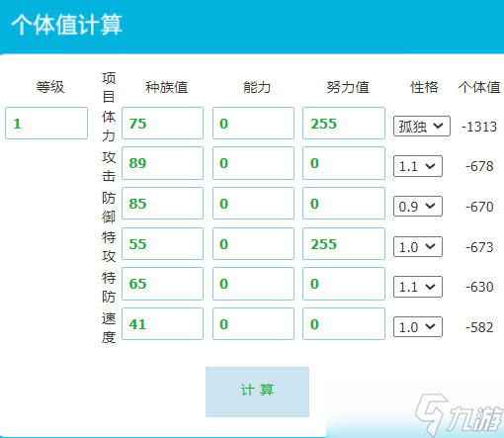Open the 速度 row 1.0 modifier dropdown
Viewport: 504px width, 438px height.
418,327
